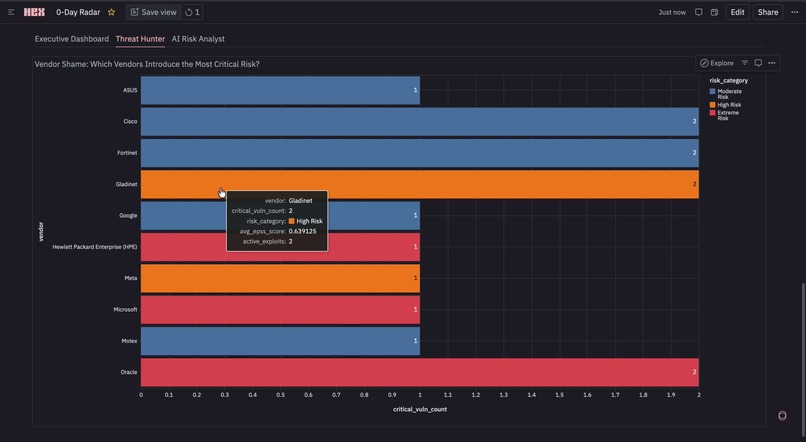
Task: Open the chart filter icon
Action: point(744,63)
